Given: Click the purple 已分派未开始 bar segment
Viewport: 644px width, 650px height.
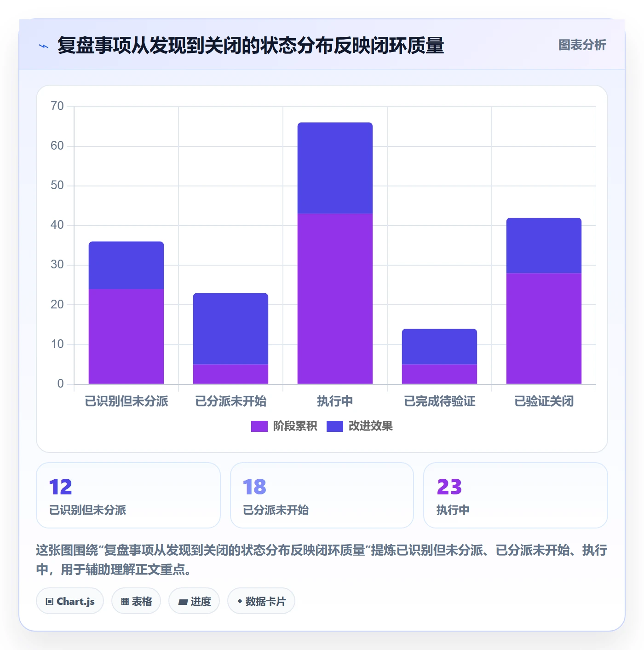Looking at the screenshot, I should [x=230, y=374].
